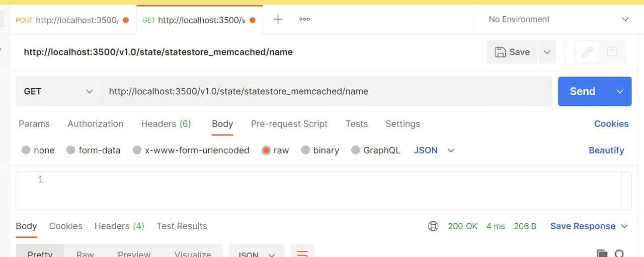This screenshot has width=644, height=257.
Task: Click the pencil edit icon
Action: coord(587,52)
